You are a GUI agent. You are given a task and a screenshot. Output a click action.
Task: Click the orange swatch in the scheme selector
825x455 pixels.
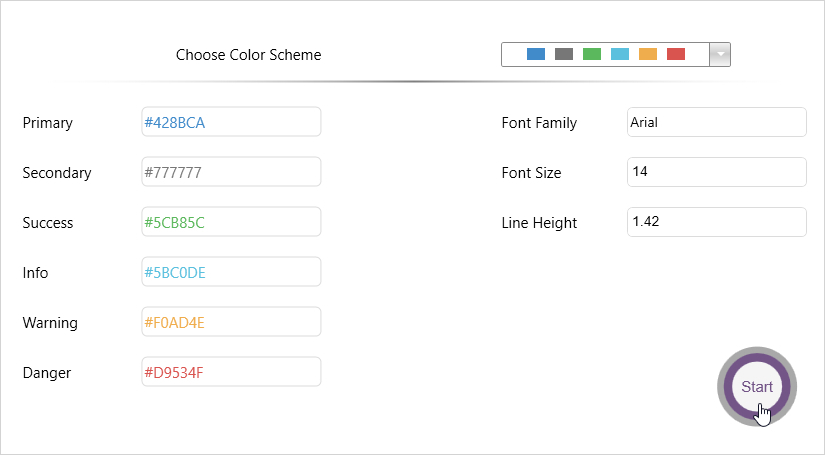click(648, 54)
